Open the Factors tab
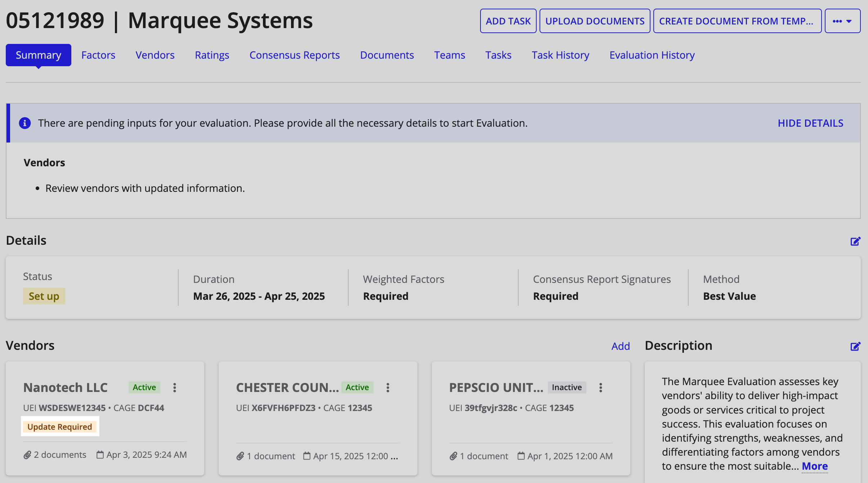Image resolution: width=868 pixels, height=483 pixels. click(x=98, y=55)
